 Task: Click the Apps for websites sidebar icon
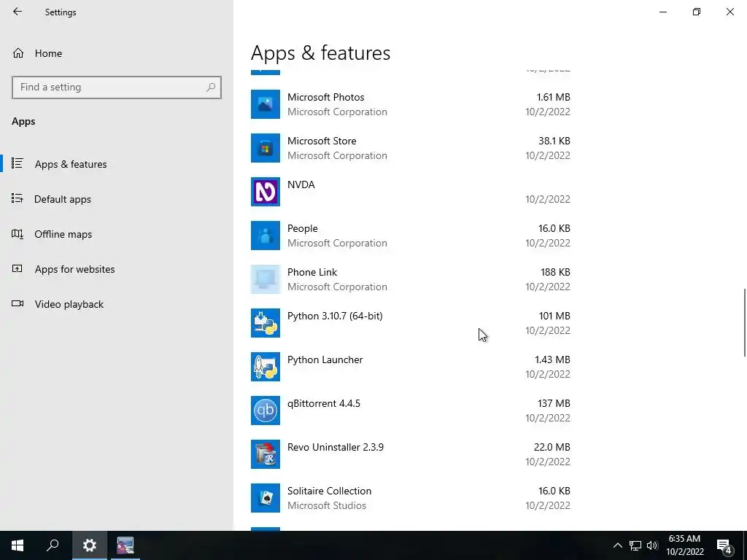[x=18, y=269]
